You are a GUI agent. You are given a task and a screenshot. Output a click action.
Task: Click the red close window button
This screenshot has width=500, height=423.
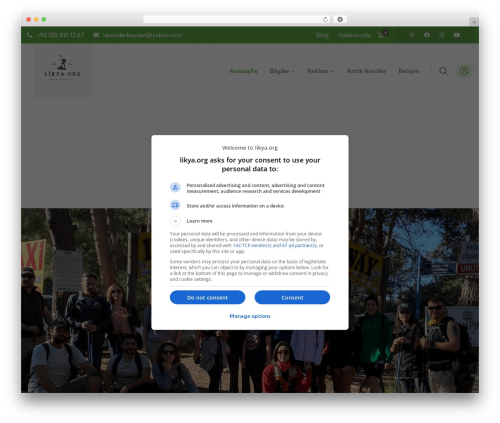click(29, 19)
